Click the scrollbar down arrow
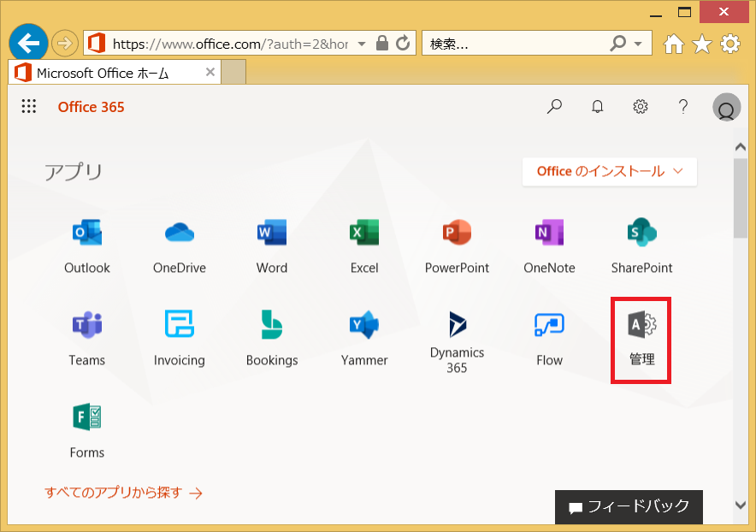 click(741, 505)
